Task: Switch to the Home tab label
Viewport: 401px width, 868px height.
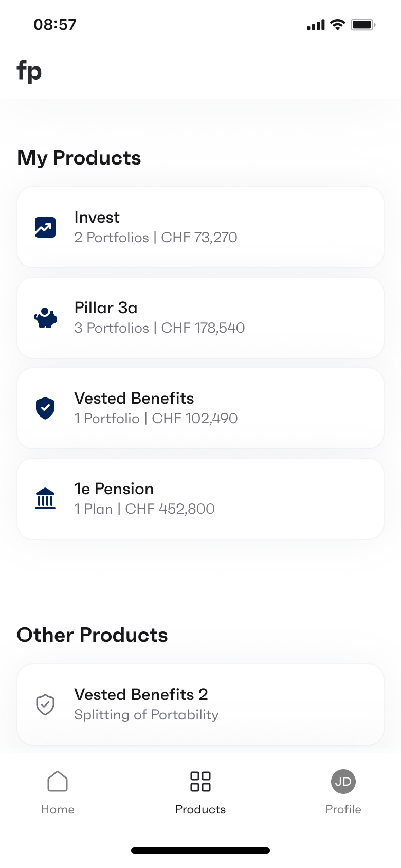Action: pyautogui.click(x=58, y=809)
